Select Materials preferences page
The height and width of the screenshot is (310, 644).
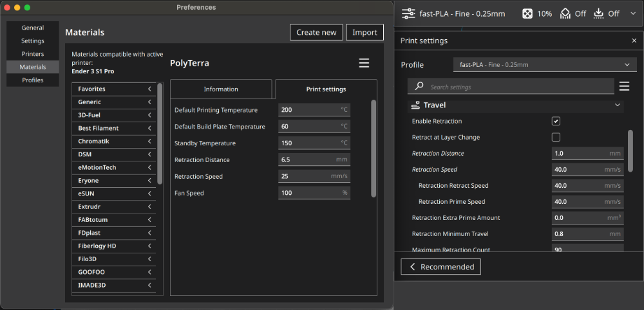[x=33, y=67]
